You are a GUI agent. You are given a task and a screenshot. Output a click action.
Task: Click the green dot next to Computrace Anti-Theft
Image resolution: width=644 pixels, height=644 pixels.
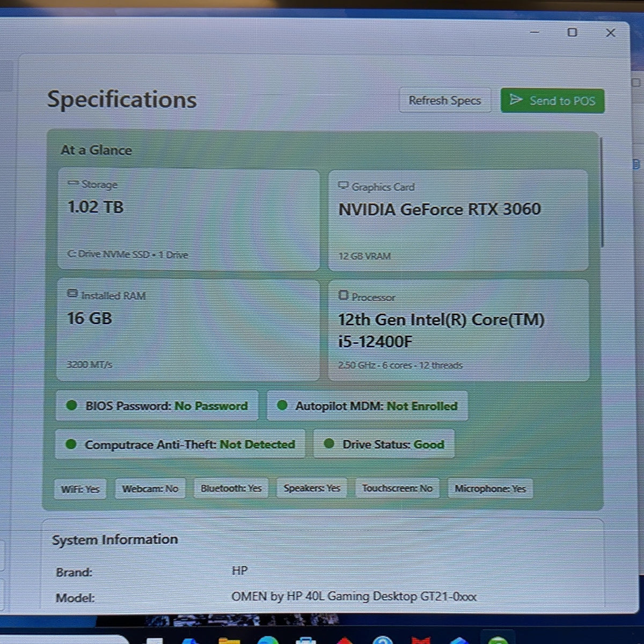tap(71, 444)
